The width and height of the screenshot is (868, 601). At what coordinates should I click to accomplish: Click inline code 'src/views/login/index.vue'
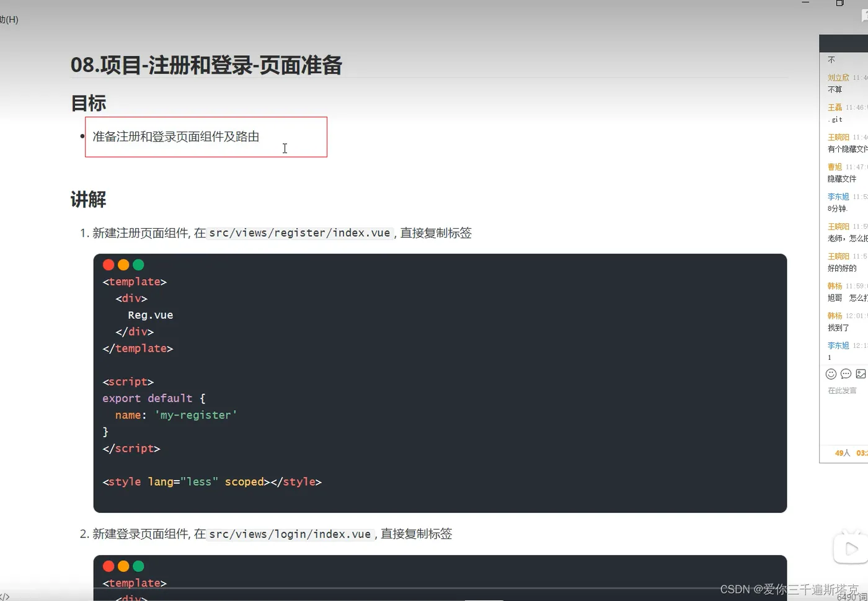pos(290,534)
